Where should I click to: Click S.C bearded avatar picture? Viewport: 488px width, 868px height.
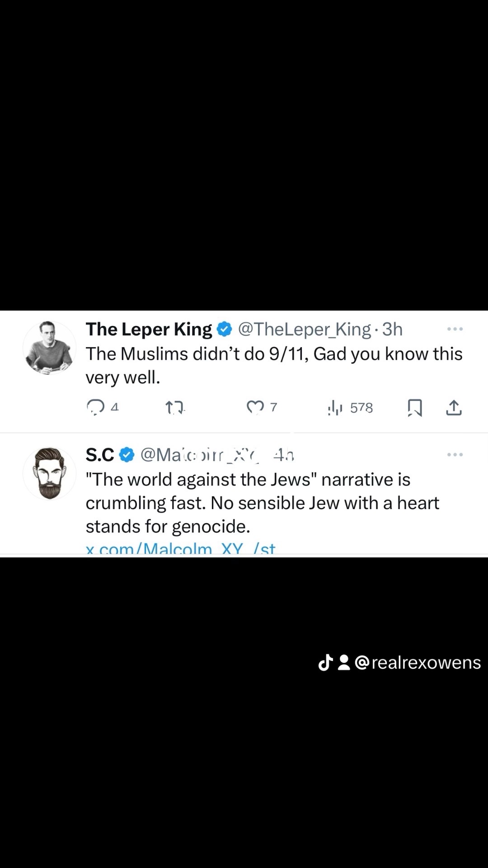coord(50,473)
